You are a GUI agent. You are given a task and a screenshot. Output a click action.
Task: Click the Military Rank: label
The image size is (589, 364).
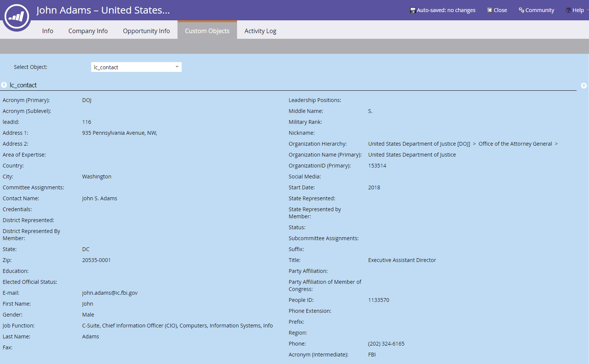[x=305, y=122]
